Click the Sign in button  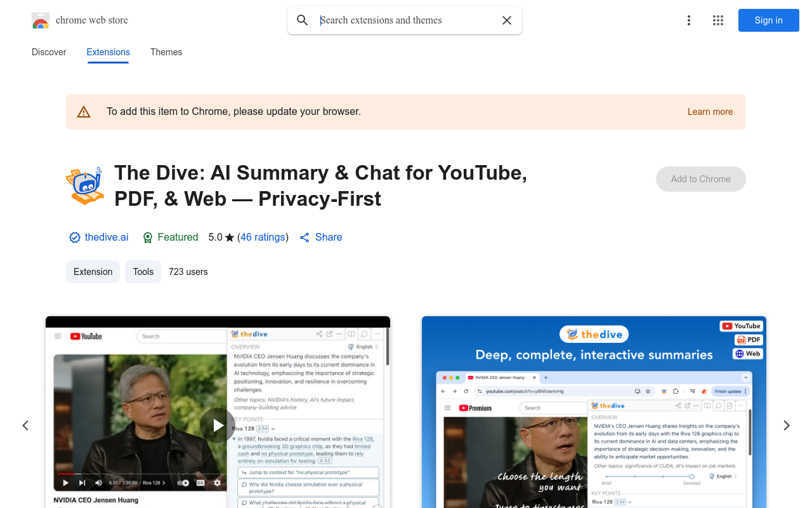click(x=769, y=20)
